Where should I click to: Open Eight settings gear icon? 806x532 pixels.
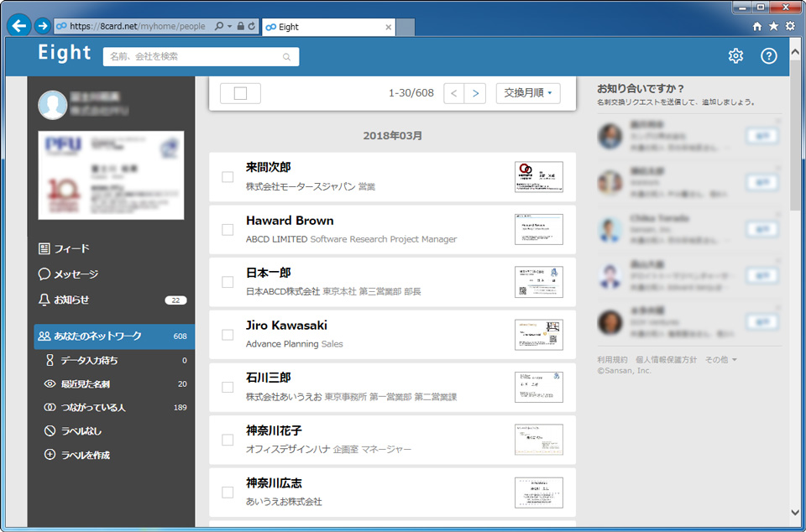click(x=735, y=56)
